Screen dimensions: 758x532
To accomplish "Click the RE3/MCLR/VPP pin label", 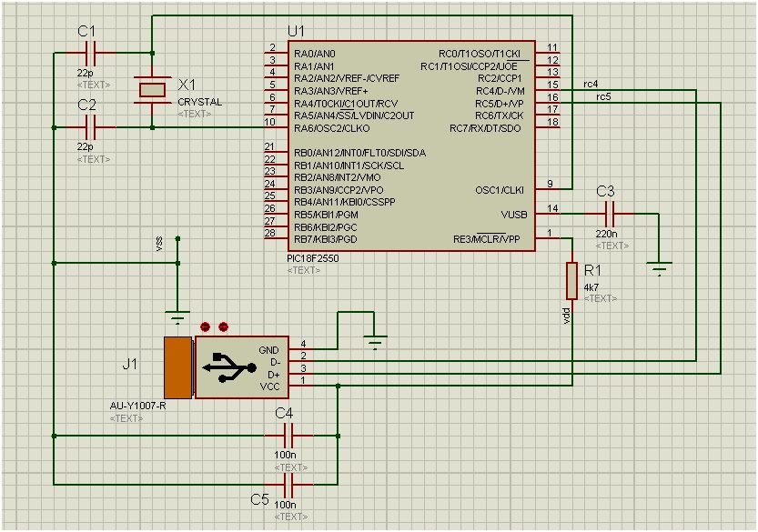I will click(x=488, y=240).
